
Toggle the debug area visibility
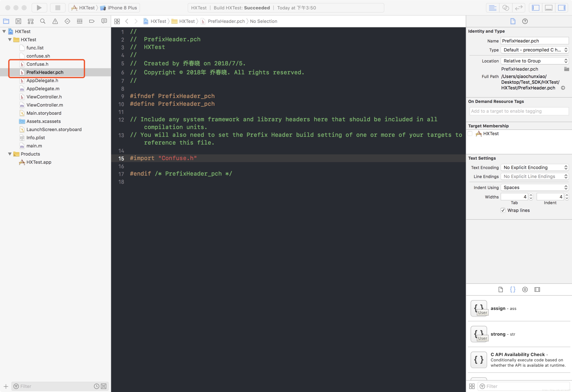tap(549, 8)
